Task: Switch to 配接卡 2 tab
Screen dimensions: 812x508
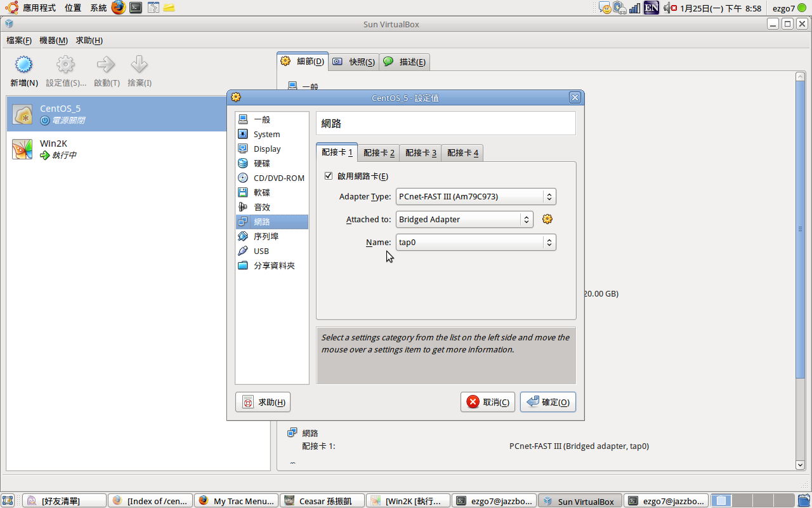Action: pos(379,152)
